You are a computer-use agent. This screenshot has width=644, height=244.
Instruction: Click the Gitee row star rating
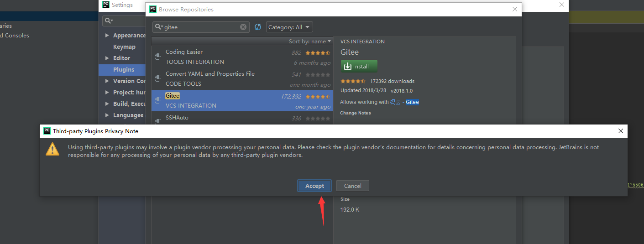317,97
